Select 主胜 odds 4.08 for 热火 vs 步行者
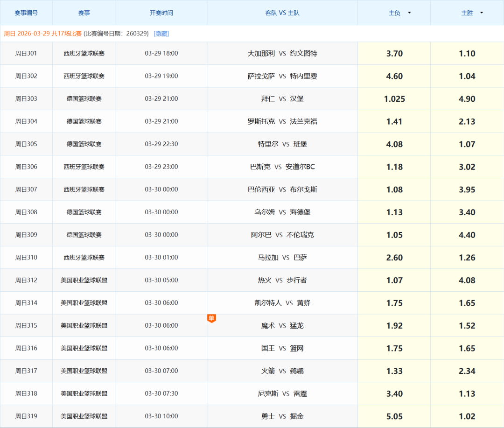 click(x=467, y=280)
